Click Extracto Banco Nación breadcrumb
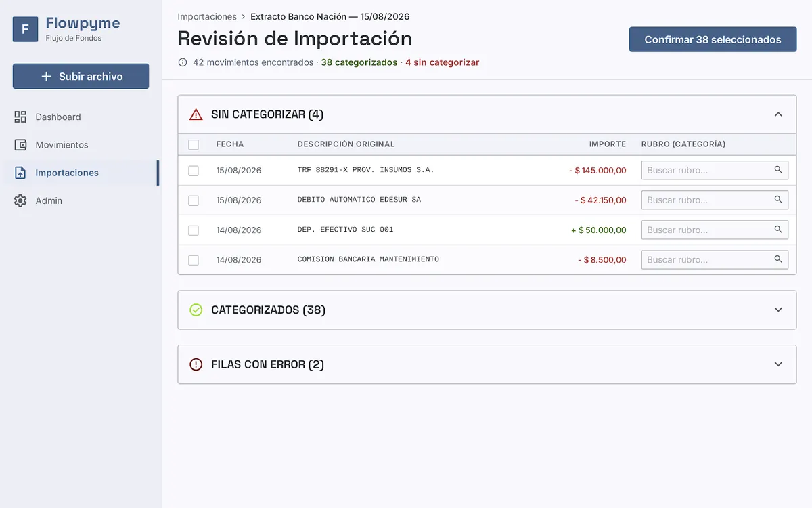Viewport: 812px width, 508px height. pyautogui.click(x=330, y=16)
